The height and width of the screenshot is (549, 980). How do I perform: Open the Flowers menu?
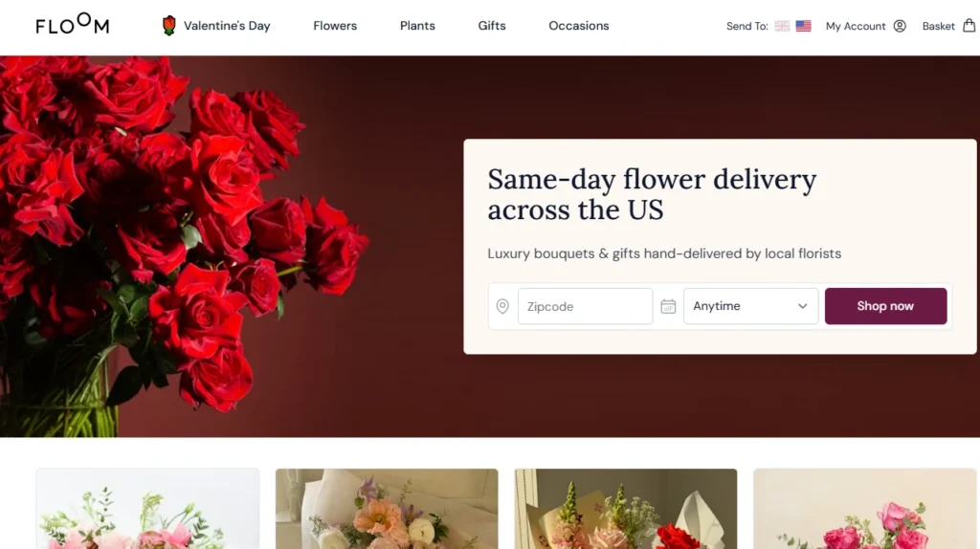click(x=335, y=26)
